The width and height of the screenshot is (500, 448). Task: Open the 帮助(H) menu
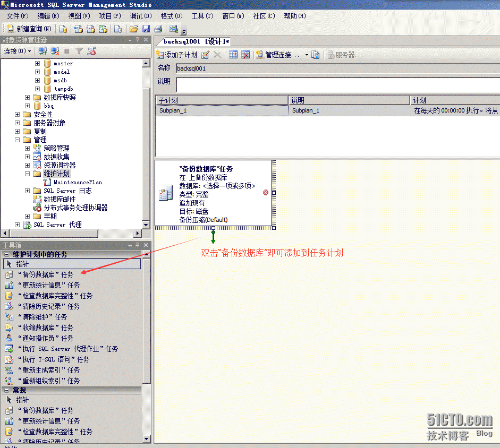click(x=295, y=16)
